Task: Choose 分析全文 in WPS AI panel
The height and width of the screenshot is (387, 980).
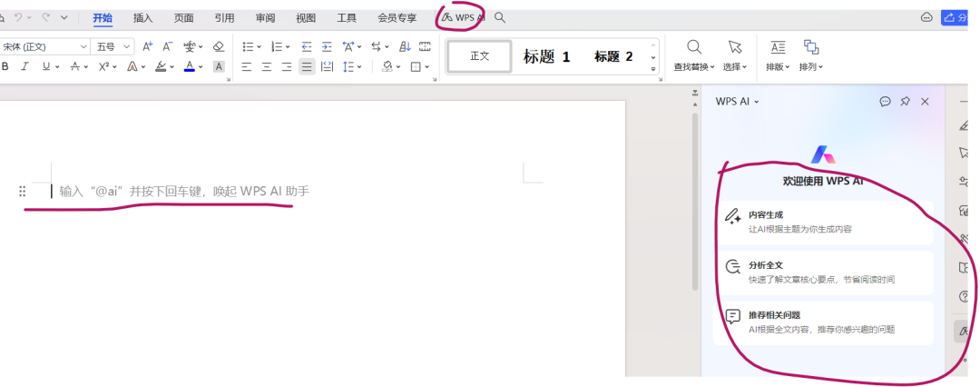Action: [x=824, y=273]
